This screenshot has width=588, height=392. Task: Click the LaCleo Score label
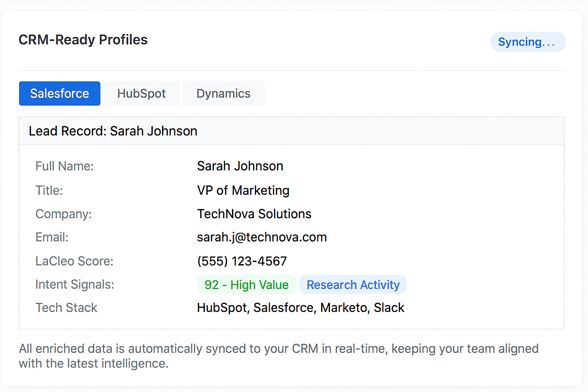pos(74,261)
